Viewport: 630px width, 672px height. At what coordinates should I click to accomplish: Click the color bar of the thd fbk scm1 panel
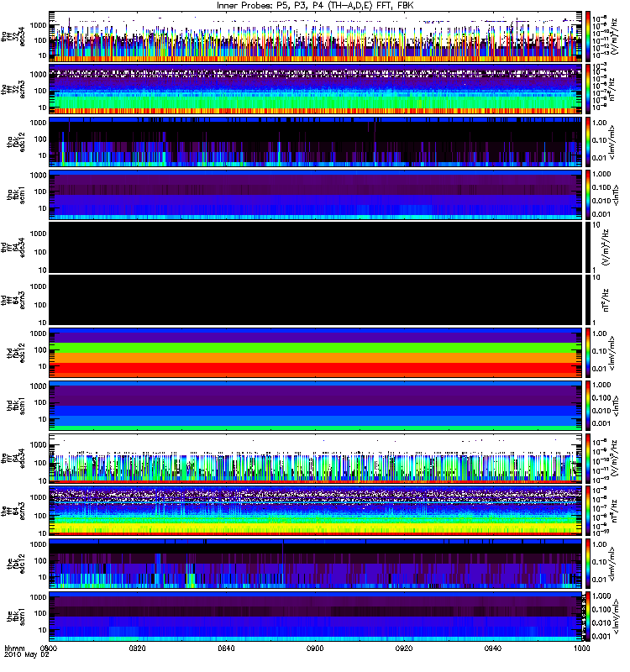[588, 406]
